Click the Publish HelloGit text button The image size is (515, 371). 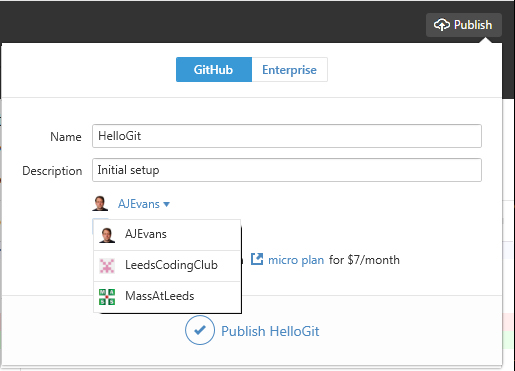pyautogui.click(x=270, y=331)
